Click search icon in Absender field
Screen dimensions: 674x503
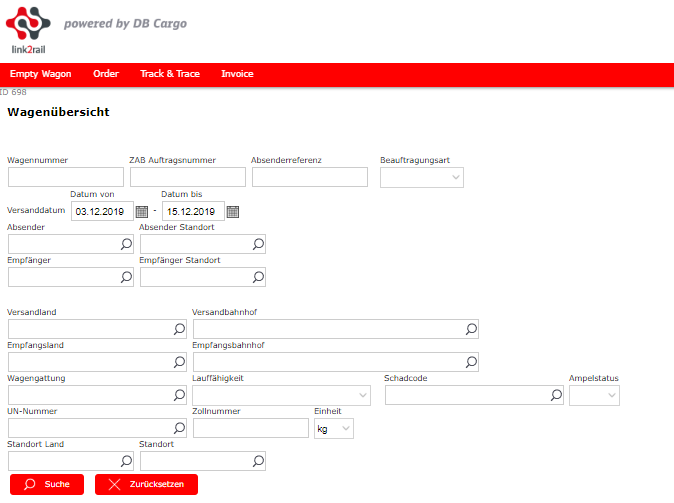(x=126, y=244)
